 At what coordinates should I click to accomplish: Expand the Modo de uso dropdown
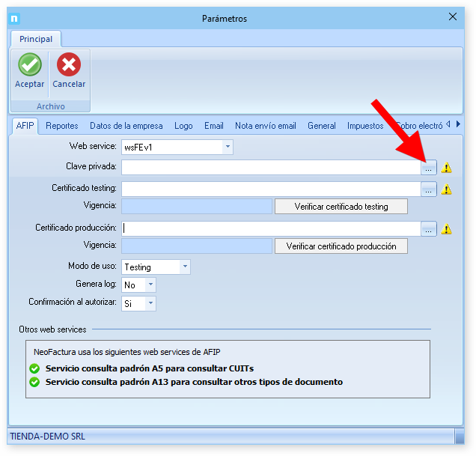click(185, 267)
